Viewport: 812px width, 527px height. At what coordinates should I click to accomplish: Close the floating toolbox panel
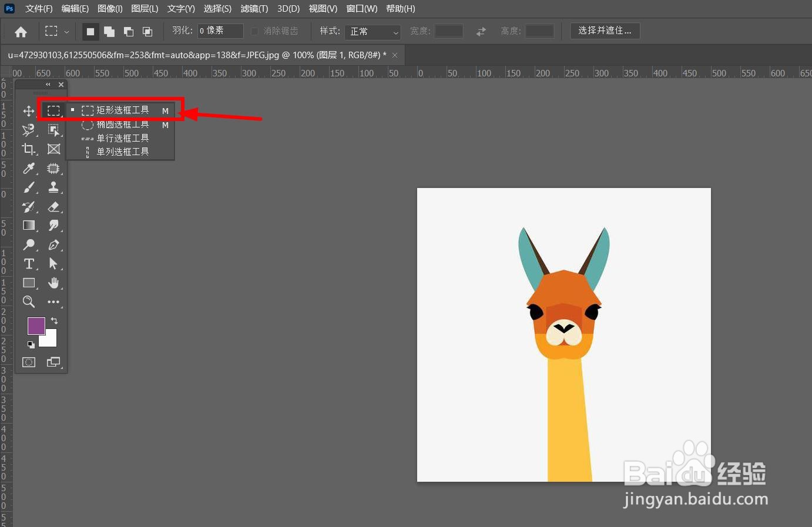61,85
